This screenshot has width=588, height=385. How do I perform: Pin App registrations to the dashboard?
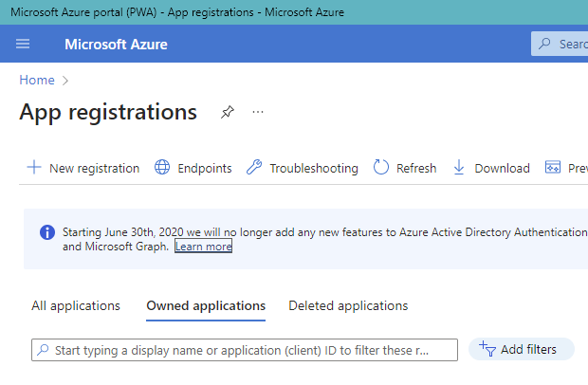pos(227,112)
